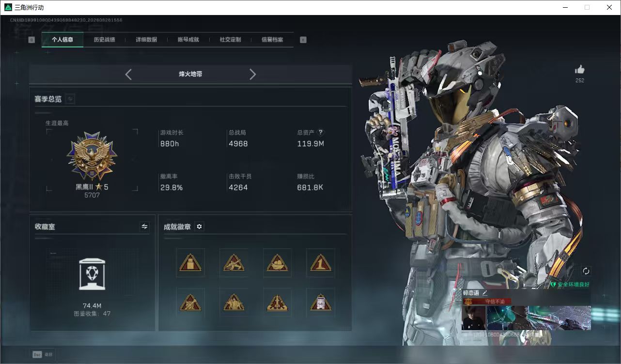Switch to the 详细数据 tab

146,40
